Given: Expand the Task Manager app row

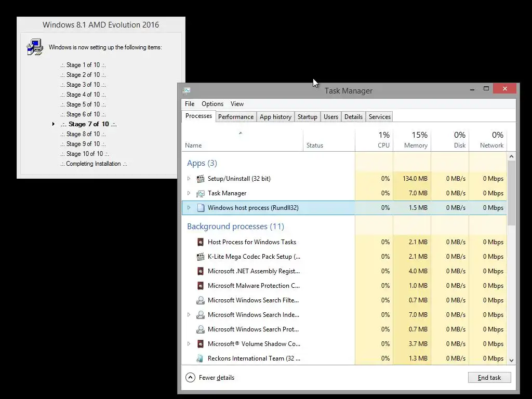Looking at the screenshot, I should pos(189,193).
